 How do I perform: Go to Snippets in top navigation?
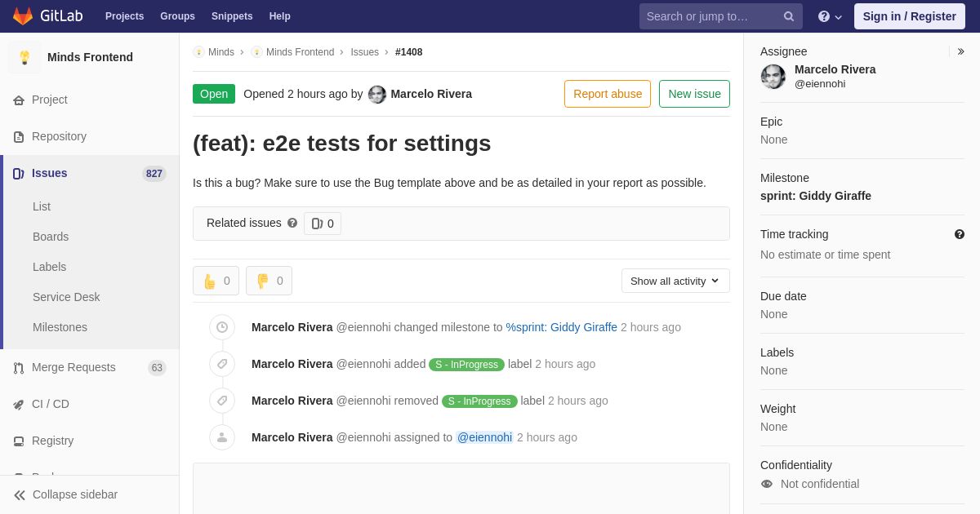click(x=232, y=16)
